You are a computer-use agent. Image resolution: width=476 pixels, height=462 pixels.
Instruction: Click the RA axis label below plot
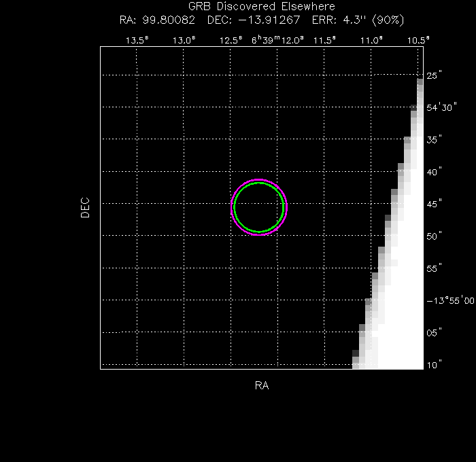(262, 385)
